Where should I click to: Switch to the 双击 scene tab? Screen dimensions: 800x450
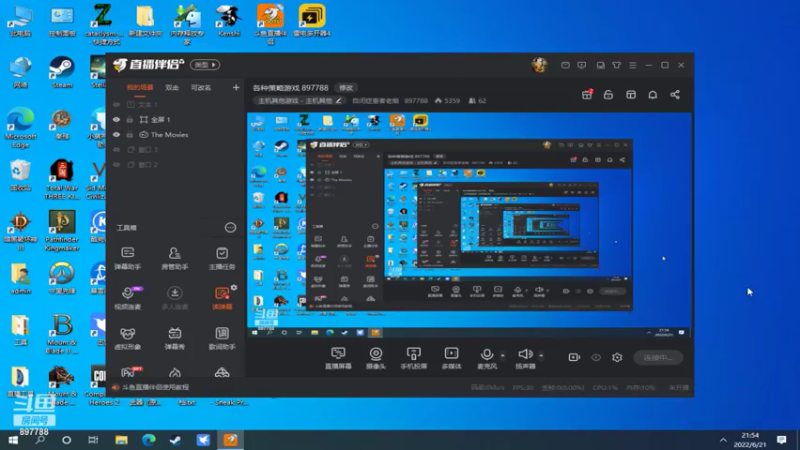(172, 88)
